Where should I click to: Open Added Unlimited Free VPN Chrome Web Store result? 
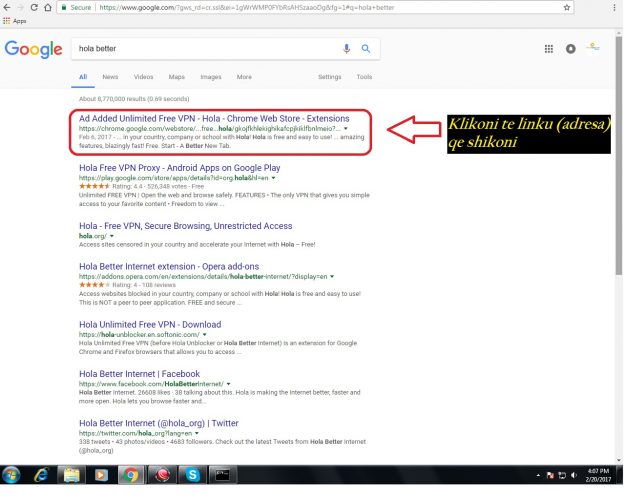tap(214, 119)
